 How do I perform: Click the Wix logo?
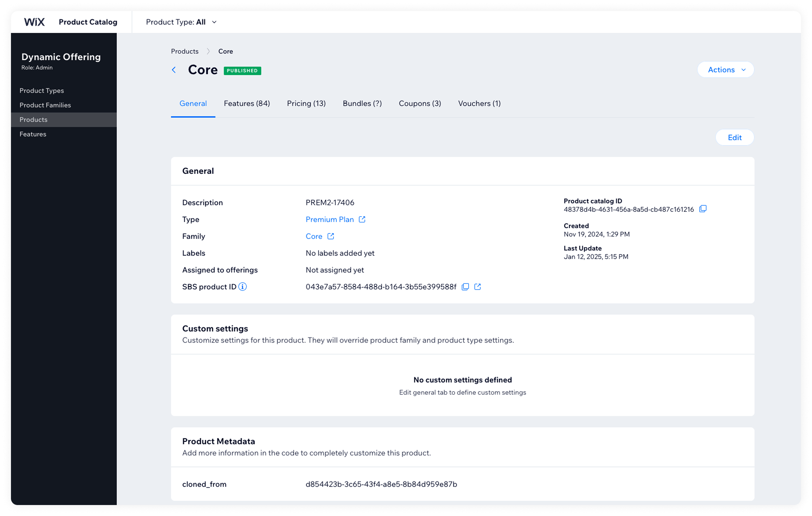click(x=34, y=22)
